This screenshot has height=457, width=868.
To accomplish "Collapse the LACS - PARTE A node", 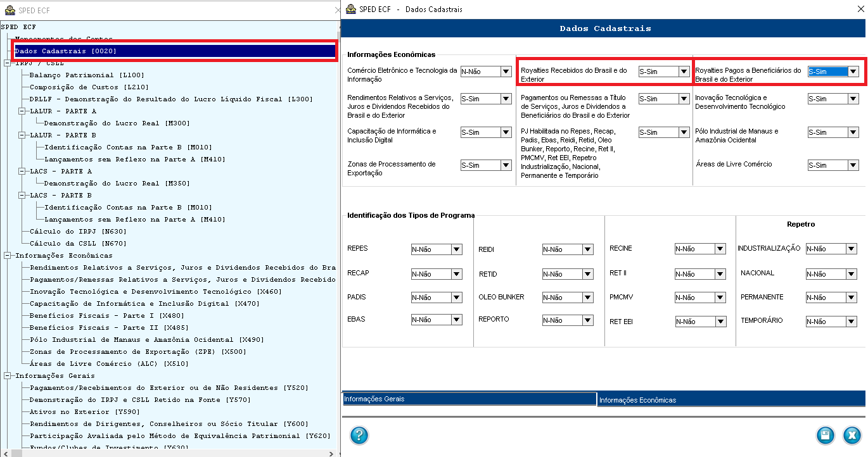I will 22,171.
